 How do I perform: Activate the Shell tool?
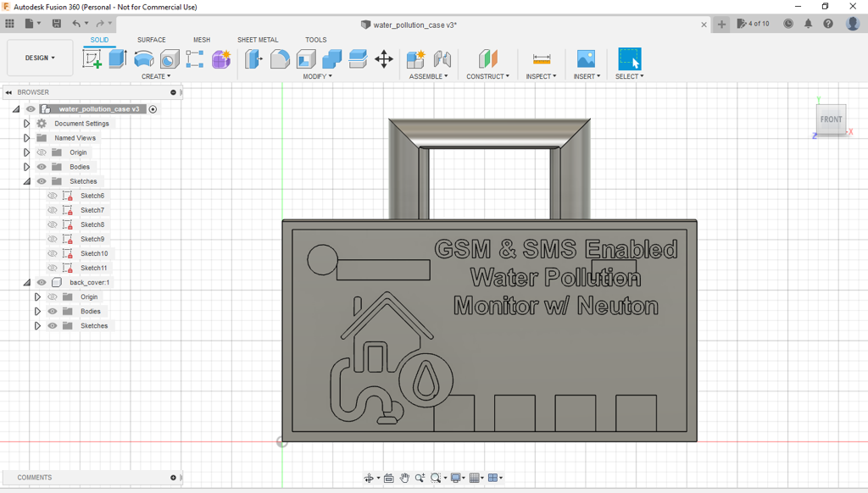306,58
